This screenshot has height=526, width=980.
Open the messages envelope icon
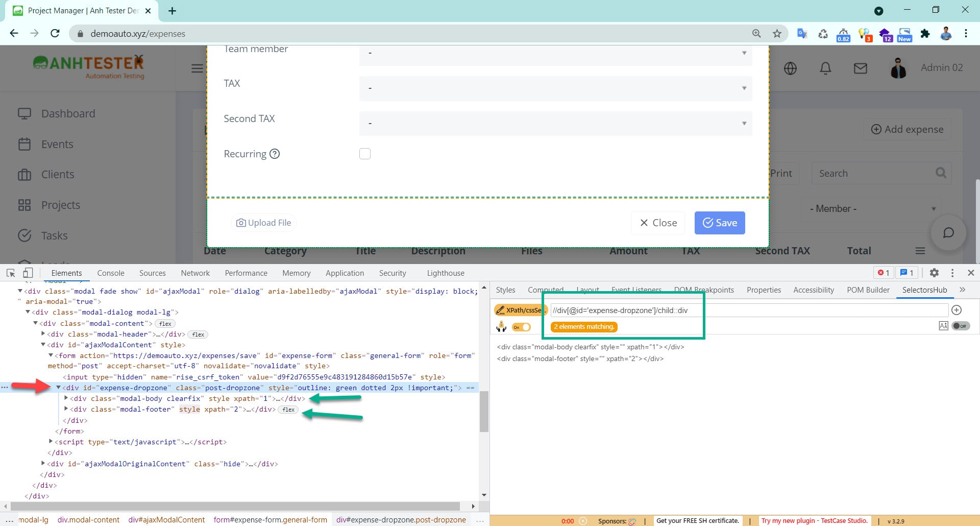point(861,68)
